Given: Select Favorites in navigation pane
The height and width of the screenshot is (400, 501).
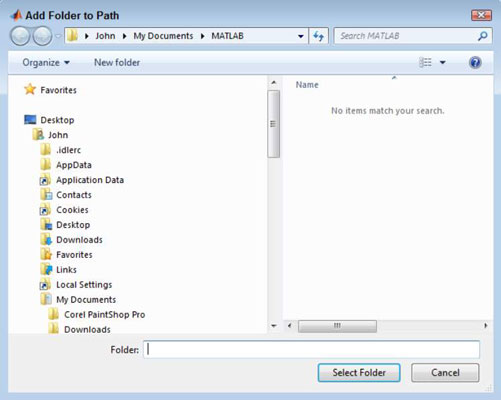Looking at the screenshot, I should [58, 90].
